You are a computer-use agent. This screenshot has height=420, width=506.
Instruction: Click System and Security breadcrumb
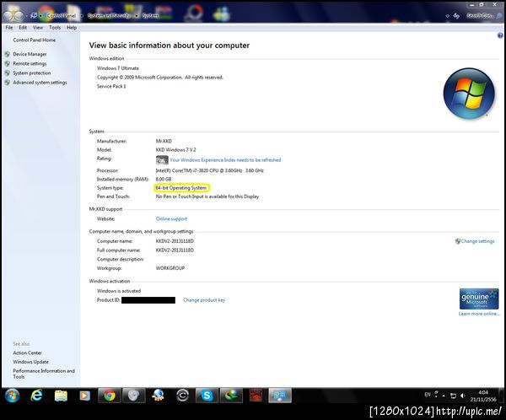109,15
